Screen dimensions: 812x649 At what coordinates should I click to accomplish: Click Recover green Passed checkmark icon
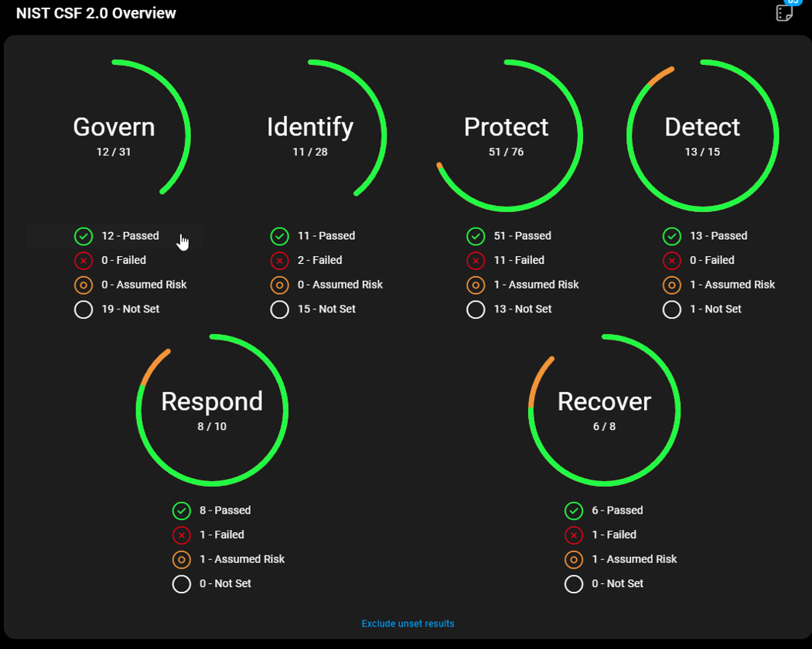tap(574, 511)
